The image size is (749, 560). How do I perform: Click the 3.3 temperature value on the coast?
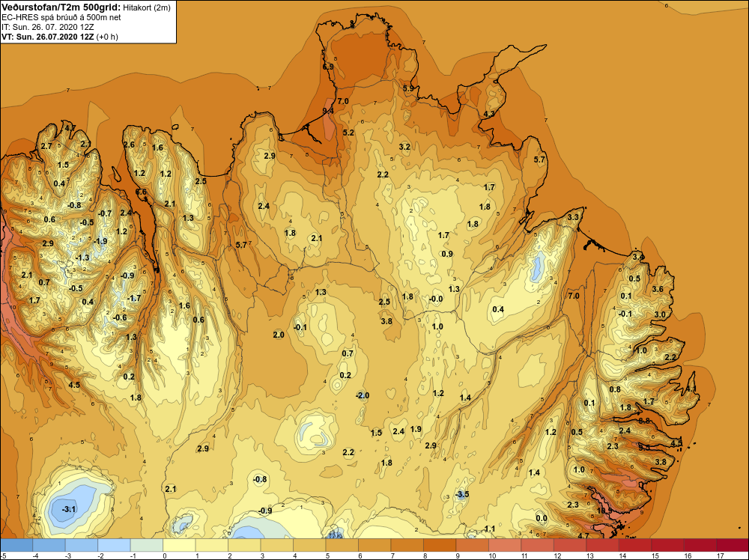point(573,217)
